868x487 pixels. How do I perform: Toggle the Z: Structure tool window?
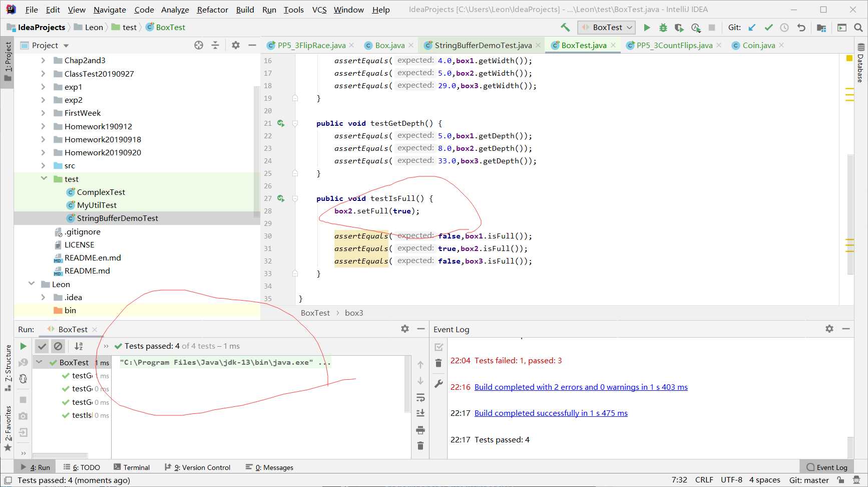[8, 368]
